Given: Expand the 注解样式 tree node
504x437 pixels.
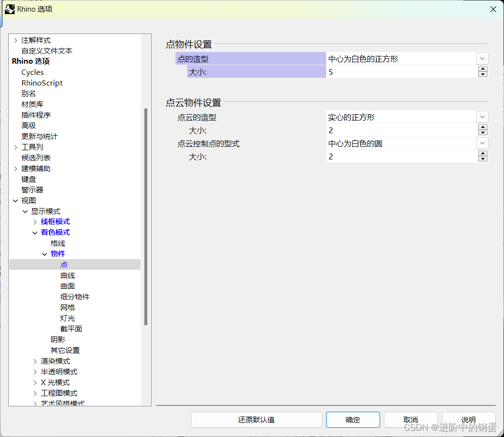Looking at the screenshot, I should coord(16,40).
